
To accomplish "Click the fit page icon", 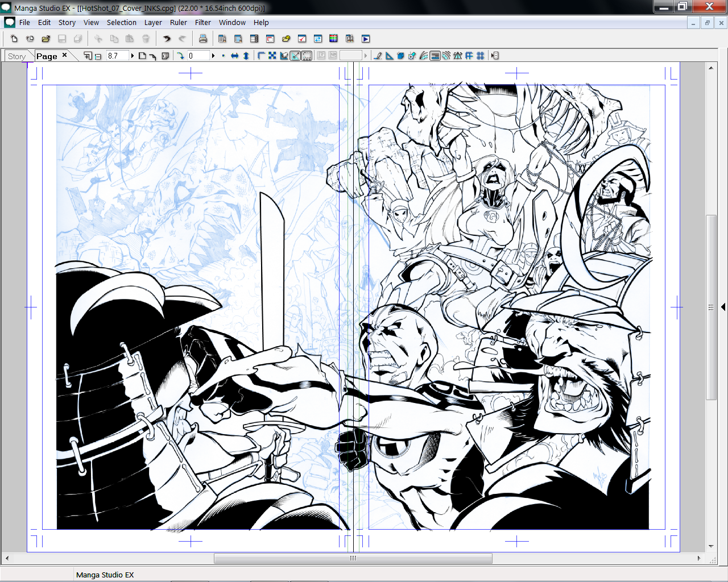I will click(x=143, y=56).
